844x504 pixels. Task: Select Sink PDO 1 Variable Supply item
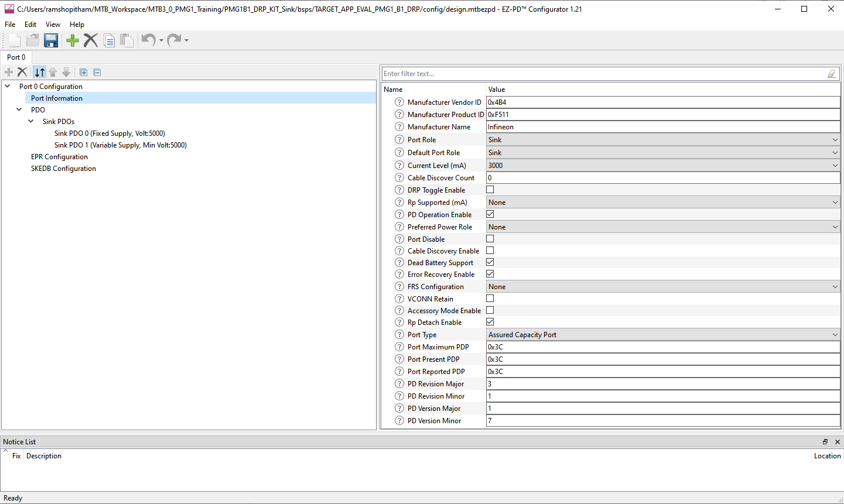tap(121, 145)
